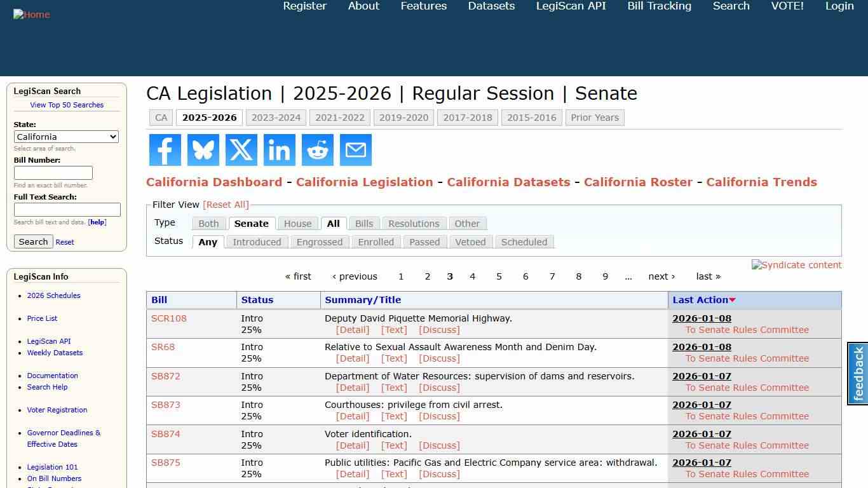The width and height of the screenshot is (868, 488).
Task: Open the State selection dropdown
Action: (x=66, y=137)
